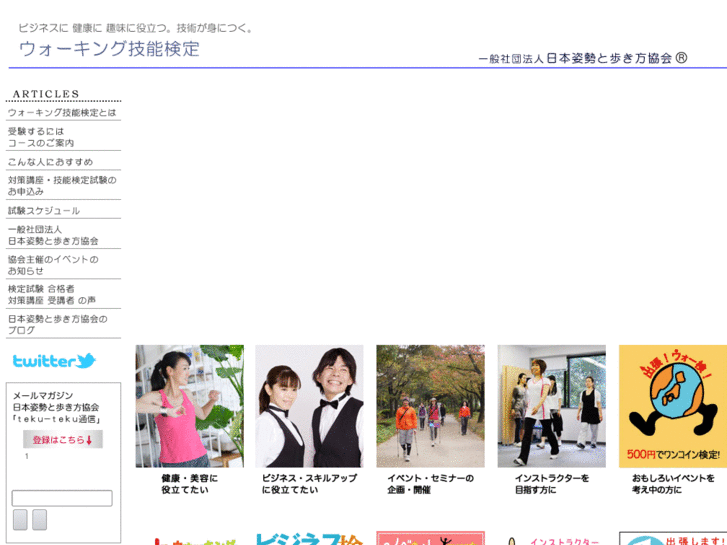Open the Twitter logo link
Viewport: 727px width, 545px height.
click(54, 360)
